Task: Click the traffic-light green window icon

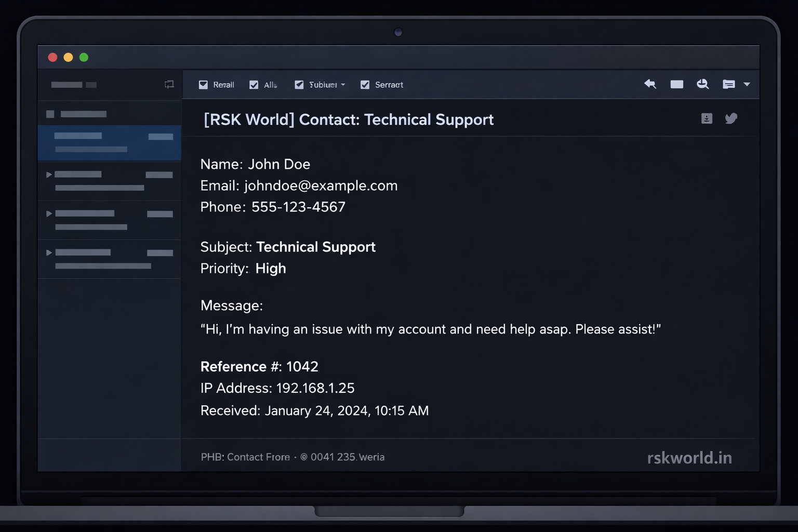Action: [84, 57]
